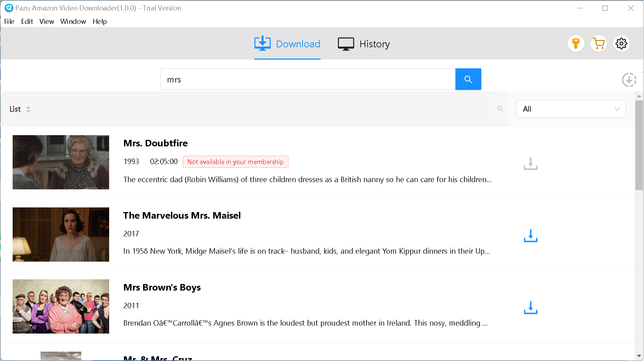Click the download icon for The Marvelous Mrs. Maisel

coord(530,236)
